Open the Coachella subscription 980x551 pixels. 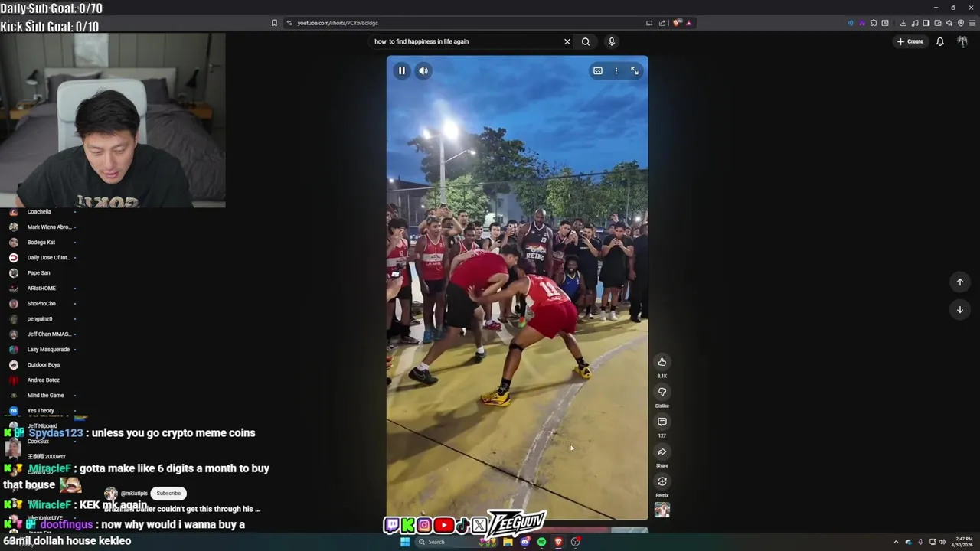[39, 212]
